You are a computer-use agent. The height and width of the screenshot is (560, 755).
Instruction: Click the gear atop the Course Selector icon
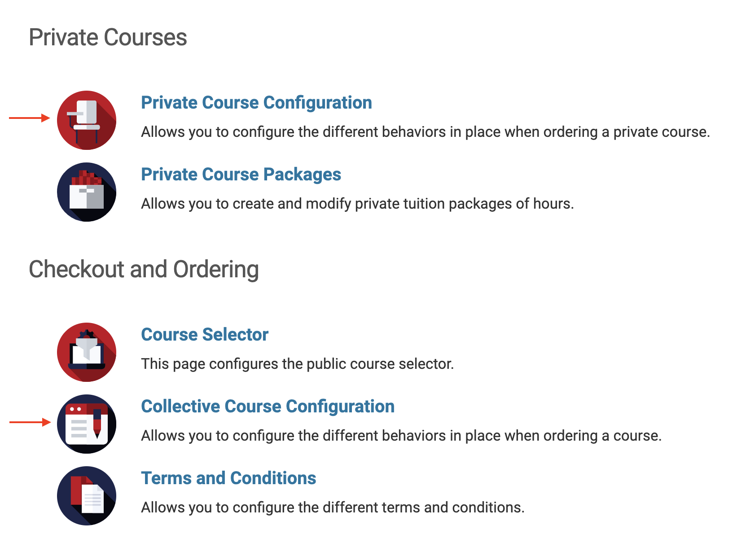[x=86, y=334]
